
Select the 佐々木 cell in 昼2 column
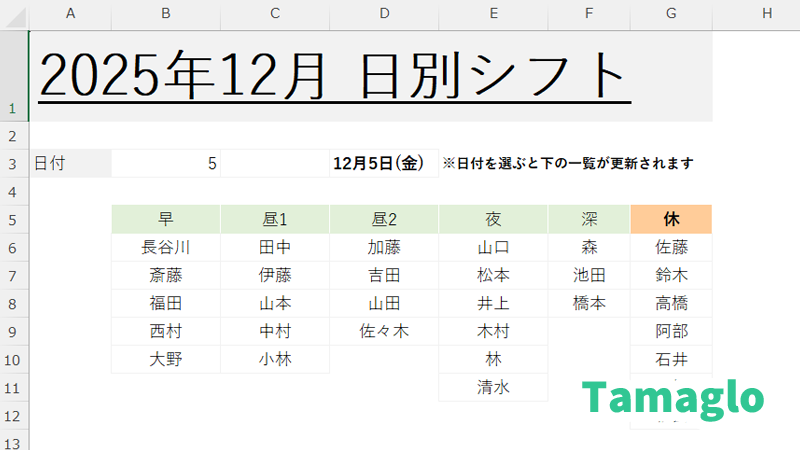click(x=384, y=331)
